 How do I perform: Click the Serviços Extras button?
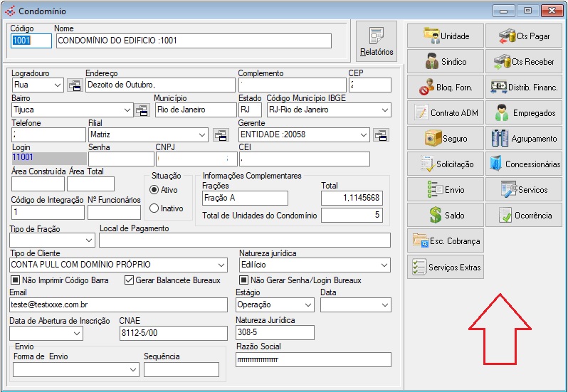445,267
